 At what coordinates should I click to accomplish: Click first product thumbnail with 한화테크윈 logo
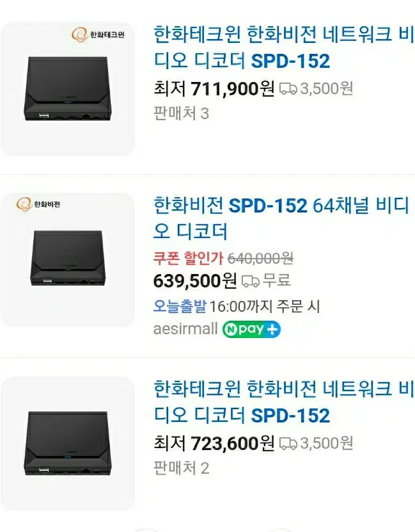point(68,89)
